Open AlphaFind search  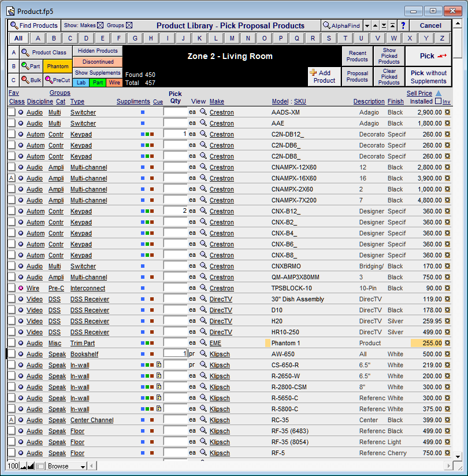tap(341, 25)
